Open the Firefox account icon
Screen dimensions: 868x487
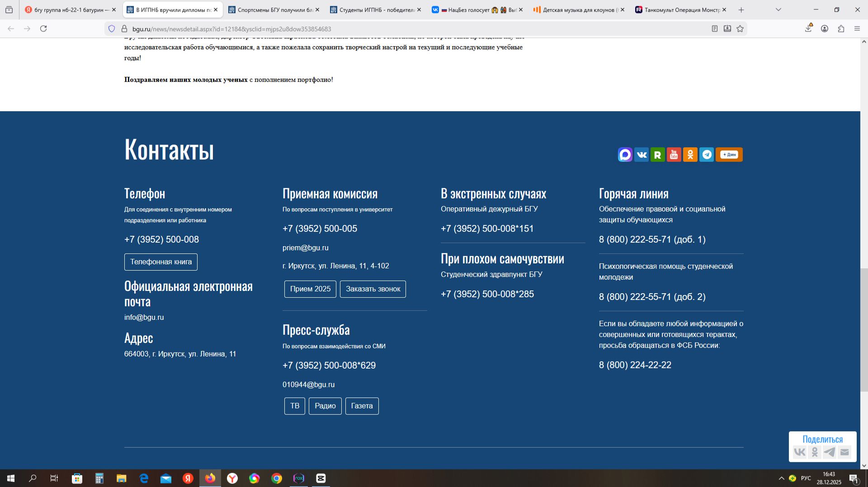click(x=825, y=28)
